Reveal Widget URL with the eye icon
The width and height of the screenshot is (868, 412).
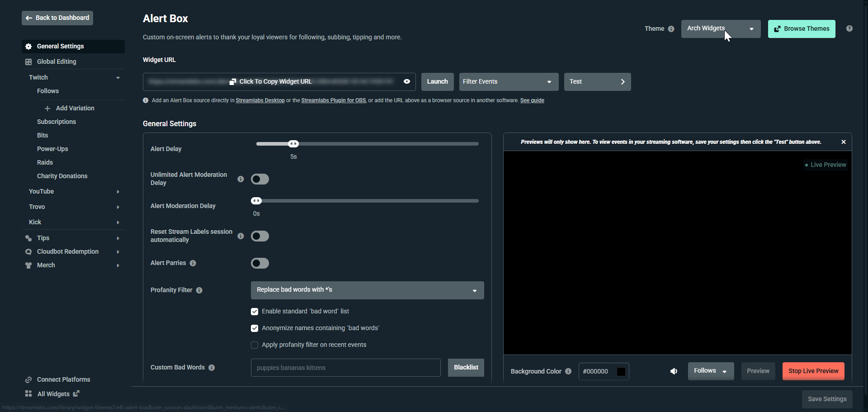[x=407, y=82]
